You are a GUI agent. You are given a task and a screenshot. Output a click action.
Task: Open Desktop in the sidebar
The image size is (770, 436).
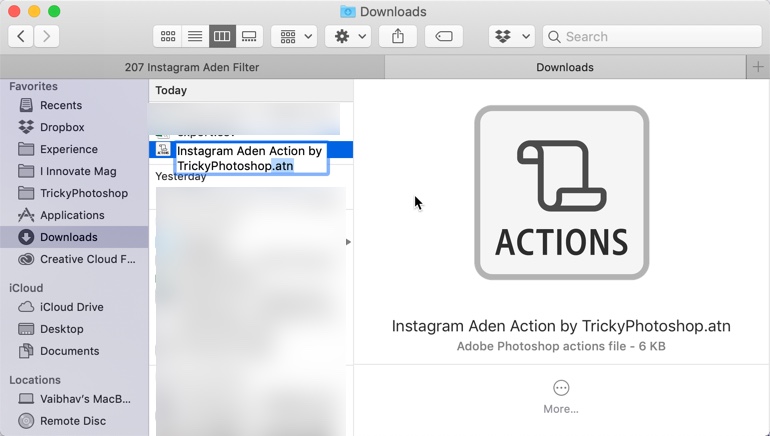point(74,329)
